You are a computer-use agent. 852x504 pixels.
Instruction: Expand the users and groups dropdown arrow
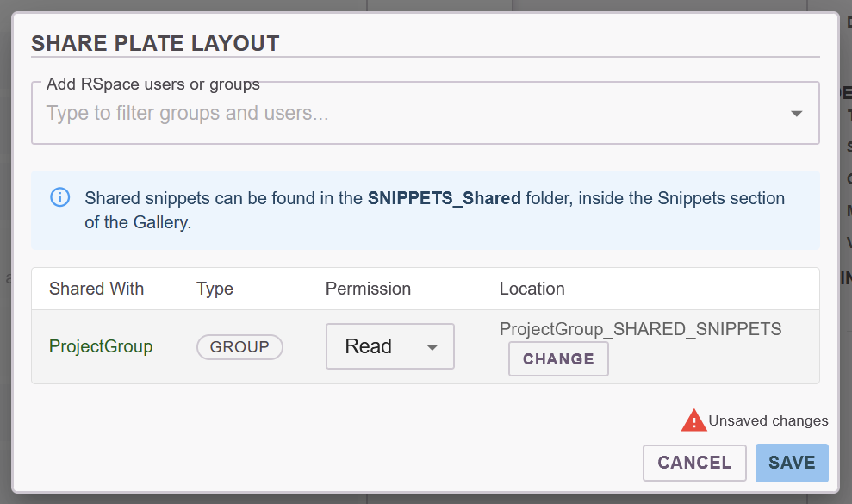coord(796,114)
